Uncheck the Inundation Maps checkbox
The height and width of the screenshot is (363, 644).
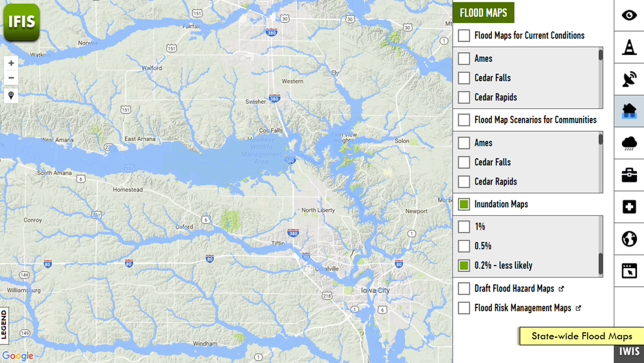pos(464,204)
